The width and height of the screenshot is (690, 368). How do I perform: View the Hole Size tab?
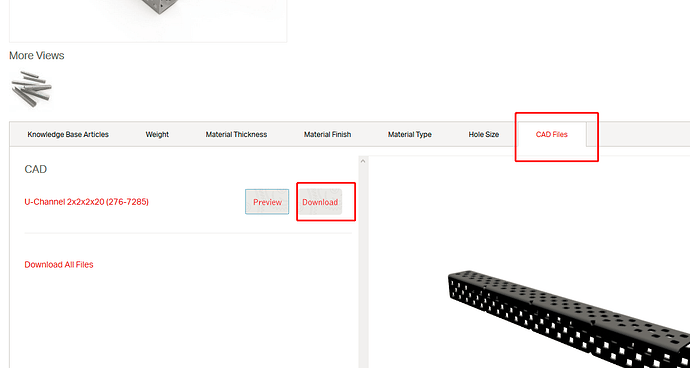(x=484, y=134)
